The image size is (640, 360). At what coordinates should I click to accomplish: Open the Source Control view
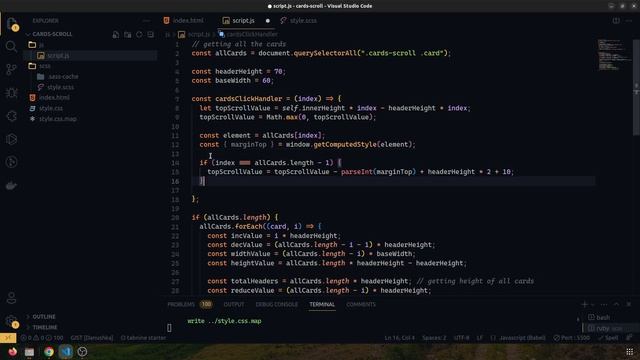coord(11,69)
